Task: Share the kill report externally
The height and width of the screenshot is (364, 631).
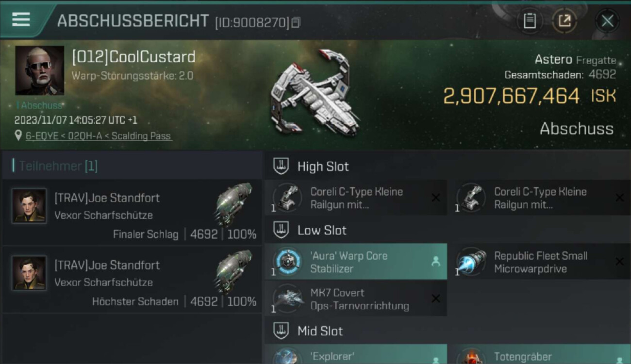Action: click(x=565, y=21)
